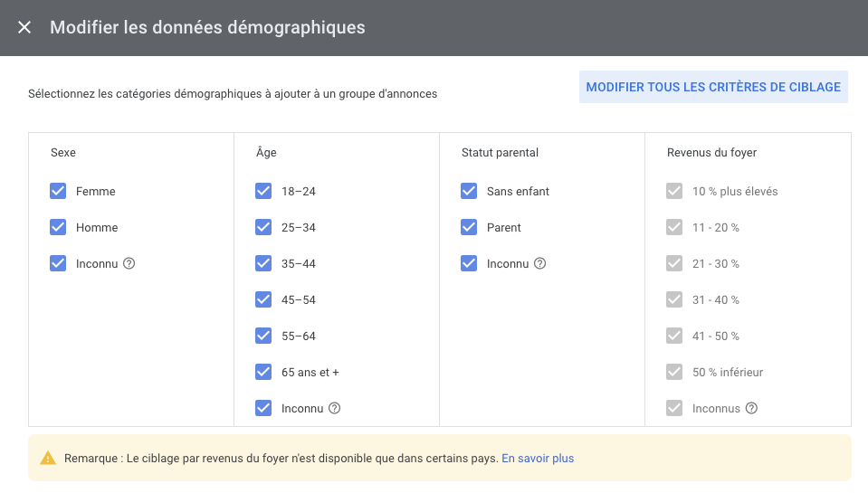Open help icon beside Statut parental Inconnu
This screenshot has height=493, width=868.
pos(539,263)
